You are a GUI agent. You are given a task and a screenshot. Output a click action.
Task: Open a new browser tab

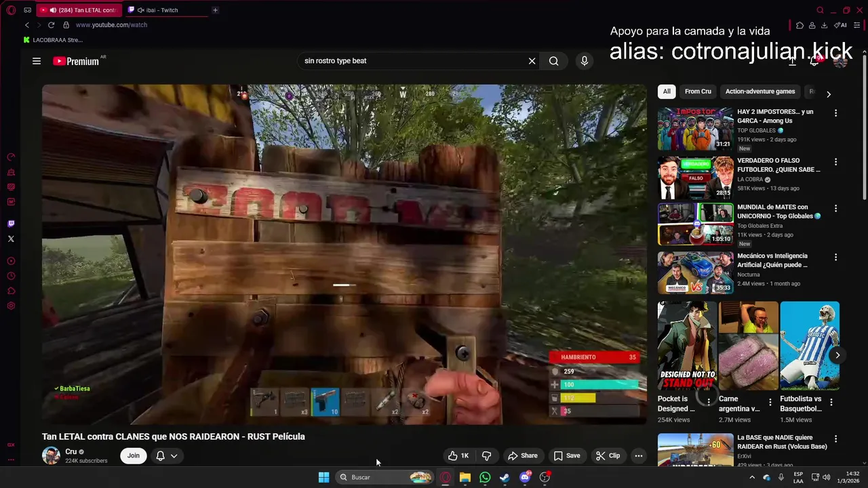[215, 10]
